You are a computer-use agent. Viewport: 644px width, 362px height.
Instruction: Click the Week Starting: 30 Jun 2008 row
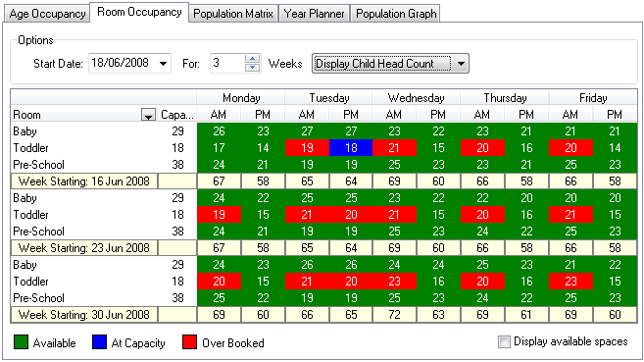(324, 315)
